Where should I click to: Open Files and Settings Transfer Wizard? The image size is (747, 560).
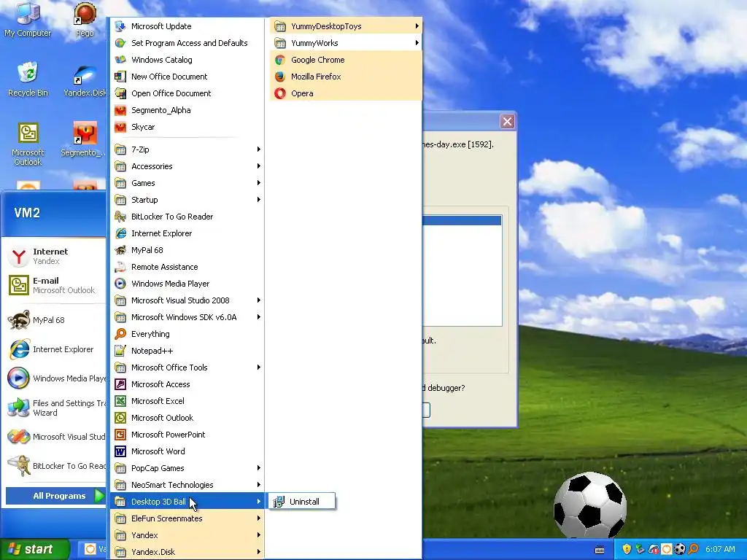55,408
